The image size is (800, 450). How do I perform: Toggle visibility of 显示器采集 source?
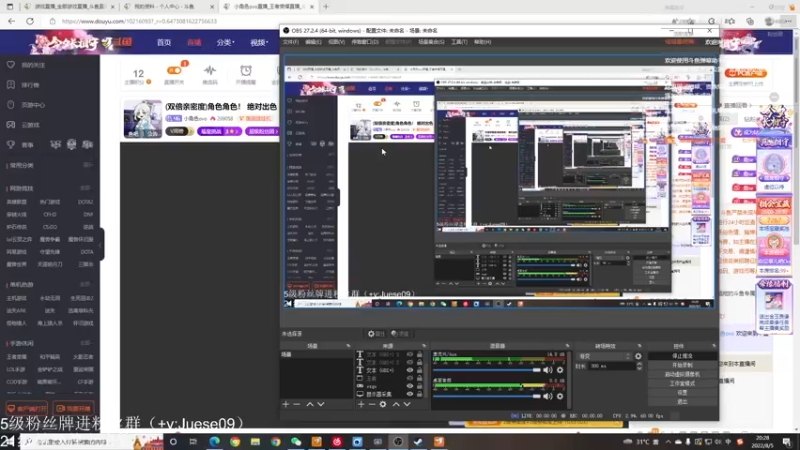tap(410, 394)
